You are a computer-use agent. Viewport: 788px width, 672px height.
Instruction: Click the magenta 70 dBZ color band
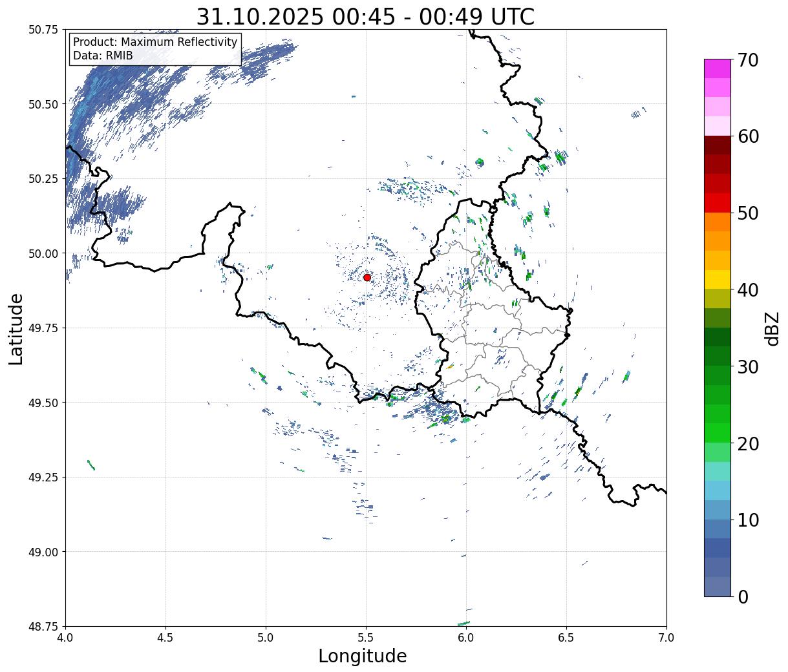click(718, 68)
